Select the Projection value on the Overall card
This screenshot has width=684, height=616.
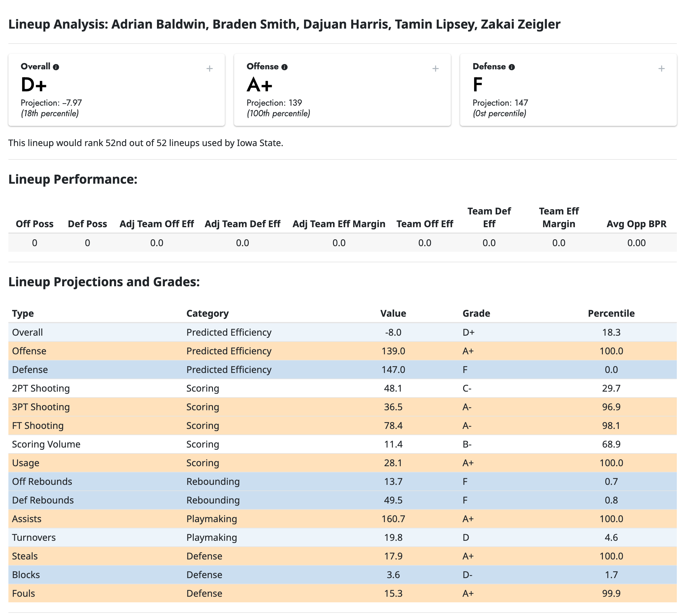[x=51, y=103]
